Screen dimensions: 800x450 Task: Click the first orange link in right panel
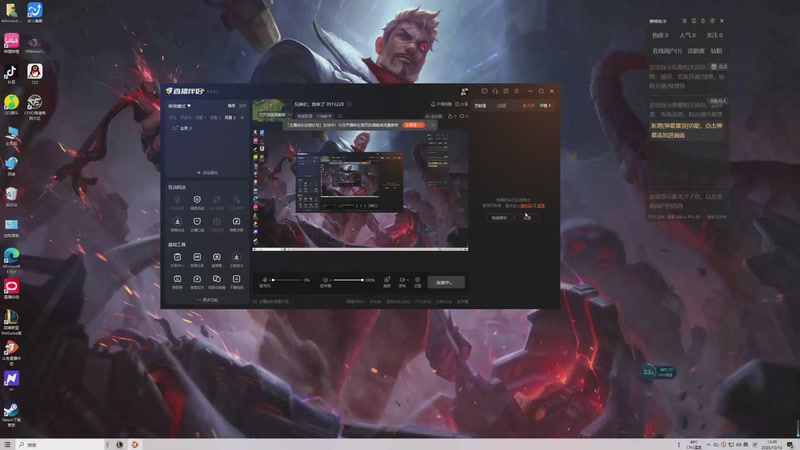(x=524, y=206)
